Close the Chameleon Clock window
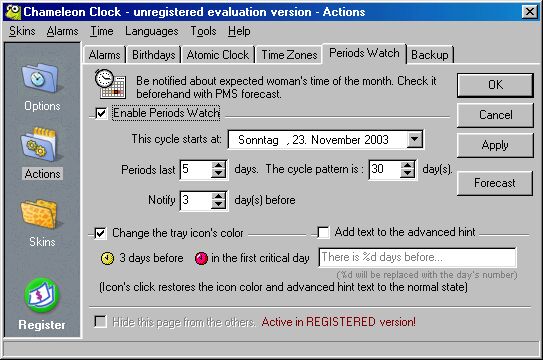This screenshot has height=360, width=543. 530,12
